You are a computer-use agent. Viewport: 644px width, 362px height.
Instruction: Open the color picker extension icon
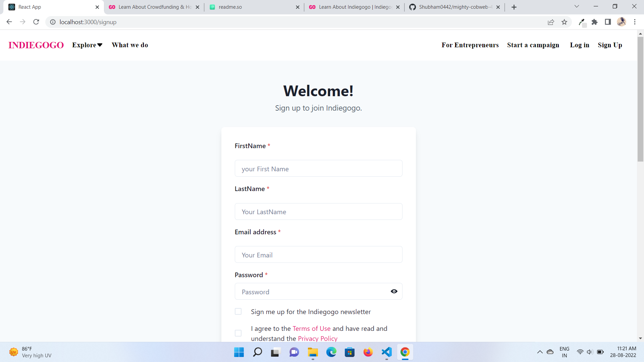[x=582, y=22]
